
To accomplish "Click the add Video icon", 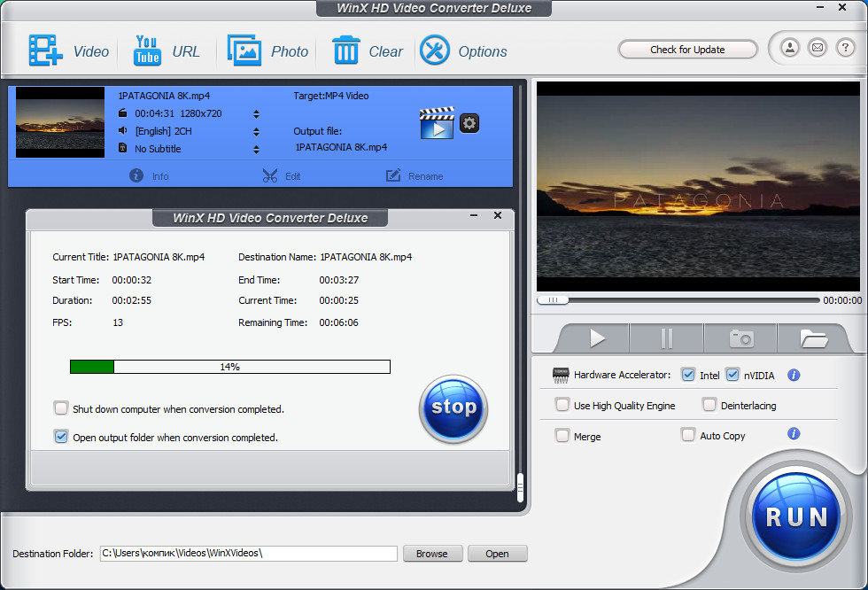I will (45, 50).
